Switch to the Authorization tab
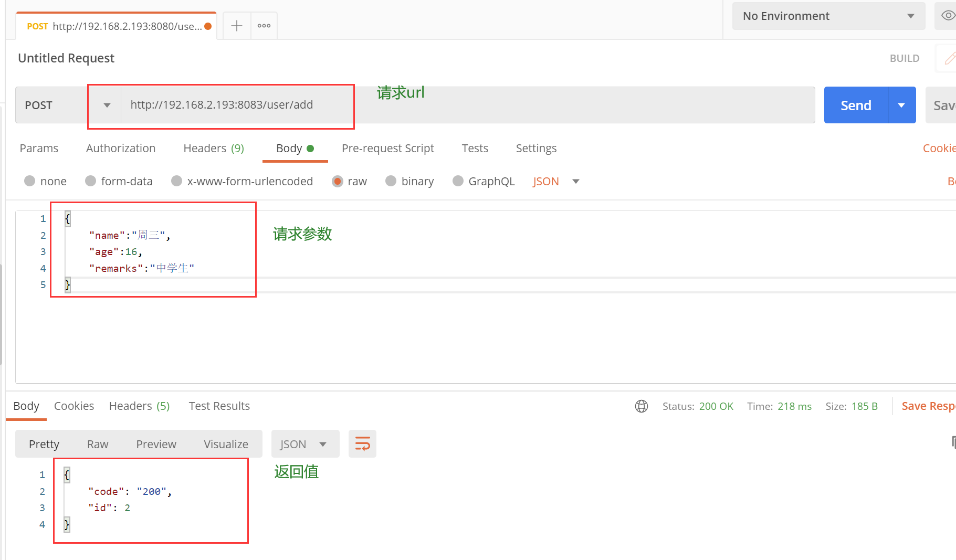956x560 pixels. point(121,149)
